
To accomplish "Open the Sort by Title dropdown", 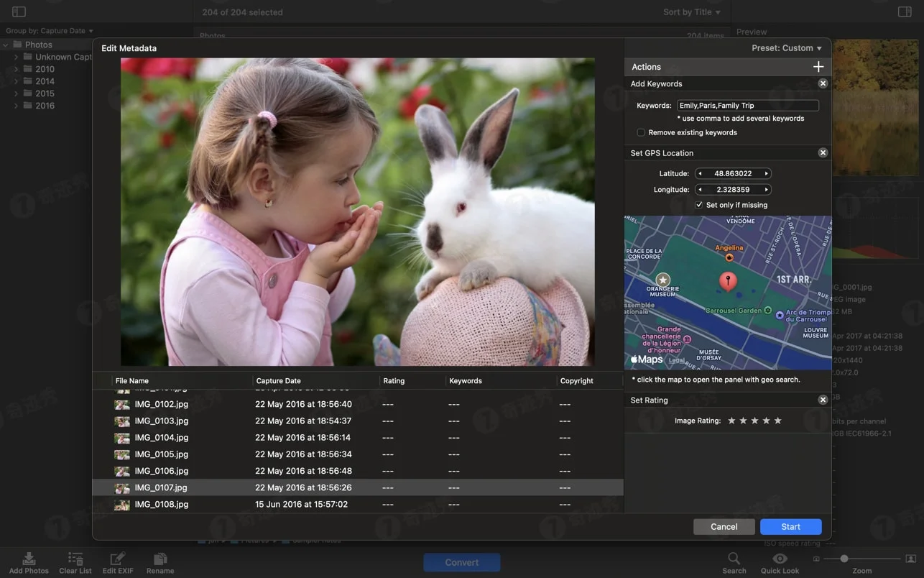I will pos(690,12).
